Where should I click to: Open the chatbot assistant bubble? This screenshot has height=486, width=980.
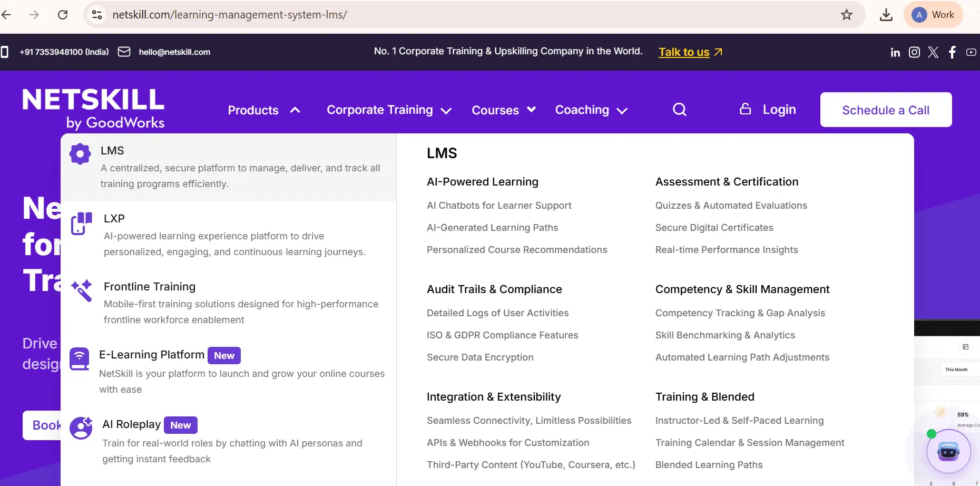tap(948, 451)
